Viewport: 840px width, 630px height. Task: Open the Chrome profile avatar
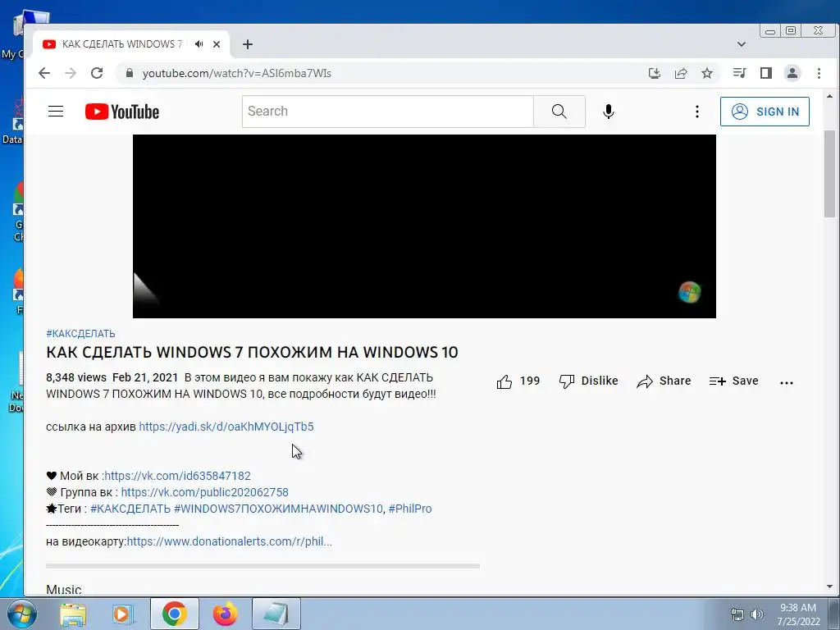(792, 73)
